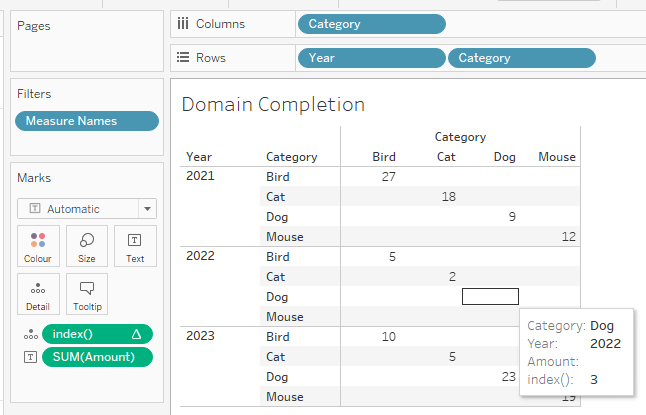646x415 pixels.
Task: Select the 2021 year row header
Action: click(199, 177)
